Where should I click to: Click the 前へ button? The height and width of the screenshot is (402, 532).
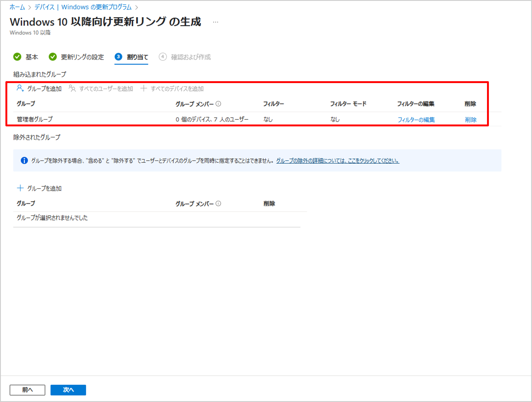click(x=27, y=390)
